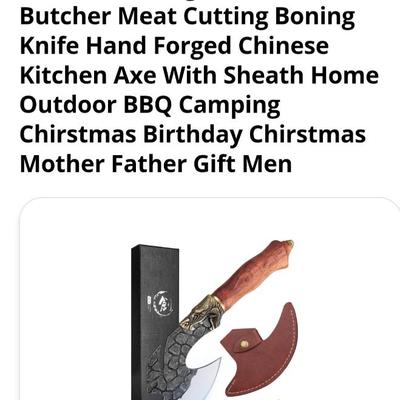Select the word "BBQ" in the title

click(148, 105)
